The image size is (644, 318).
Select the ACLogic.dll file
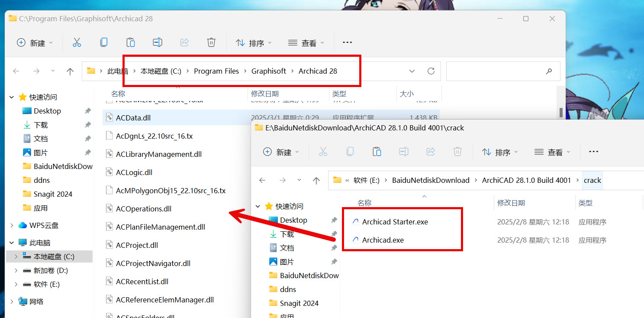coord(134,172)
